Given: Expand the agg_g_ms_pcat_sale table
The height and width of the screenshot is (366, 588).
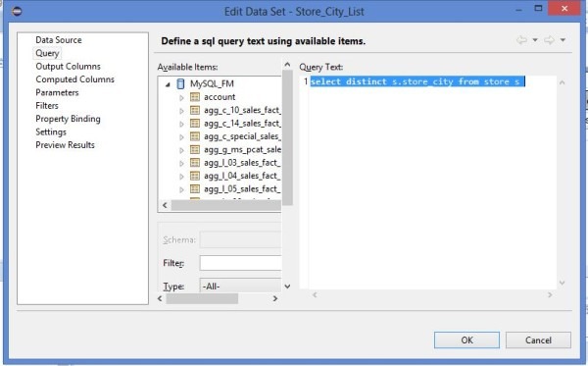Looking at the screenshot, I should pyautogui.click(x=181, y=150).
